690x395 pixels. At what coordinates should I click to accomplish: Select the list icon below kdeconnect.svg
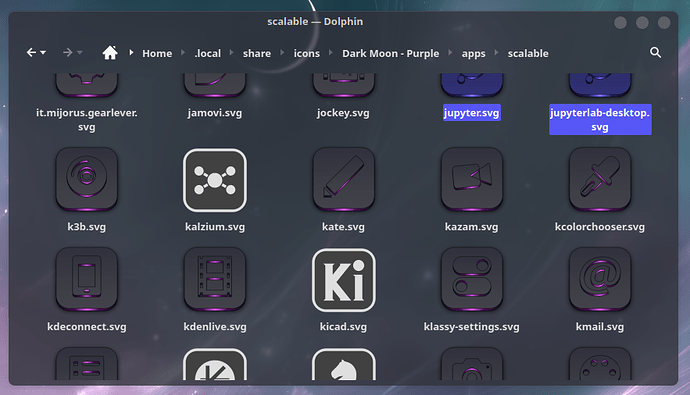pos(87,364)
